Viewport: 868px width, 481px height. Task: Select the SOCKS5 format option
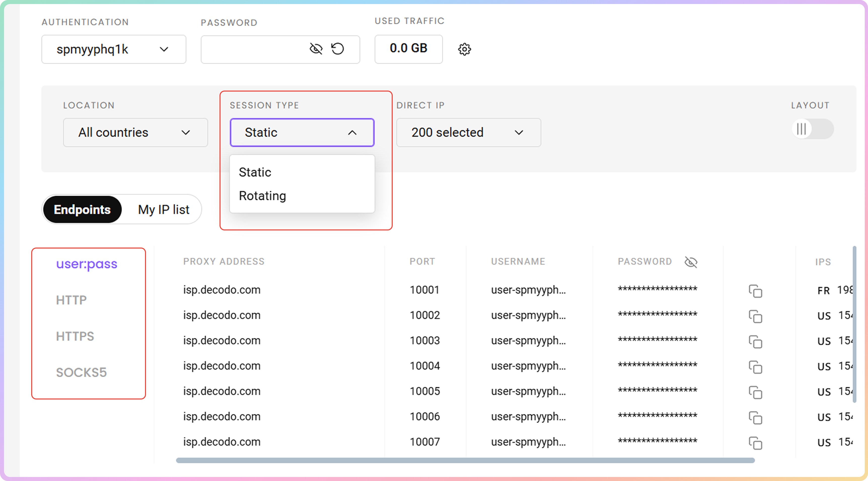81,372
